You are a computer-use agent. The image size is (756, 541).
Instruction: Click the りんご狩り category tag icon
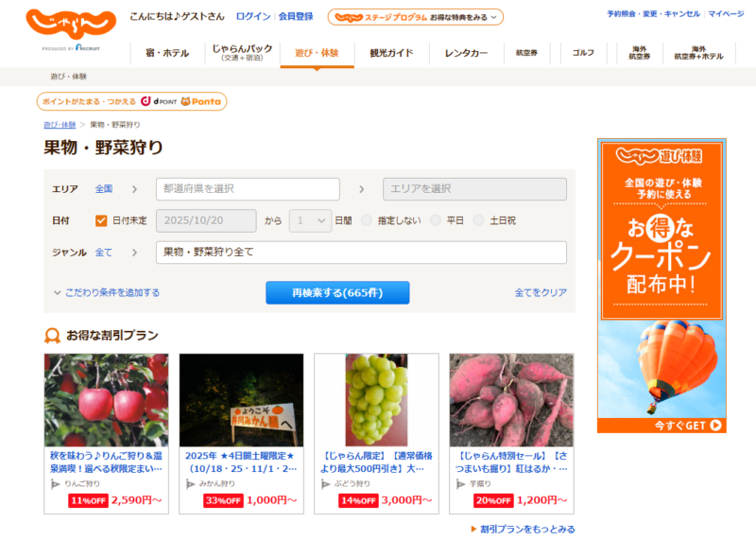(x=56, y=483)
